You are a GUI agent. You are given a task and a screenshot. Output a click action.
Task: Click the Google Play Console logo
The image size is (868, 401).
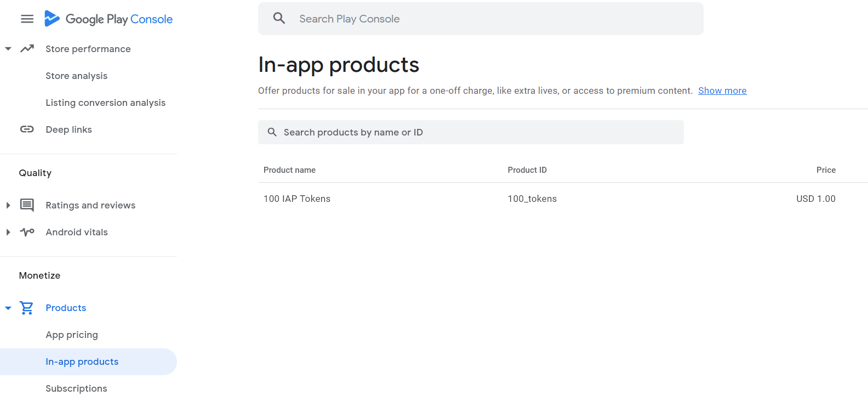[108, 19]
